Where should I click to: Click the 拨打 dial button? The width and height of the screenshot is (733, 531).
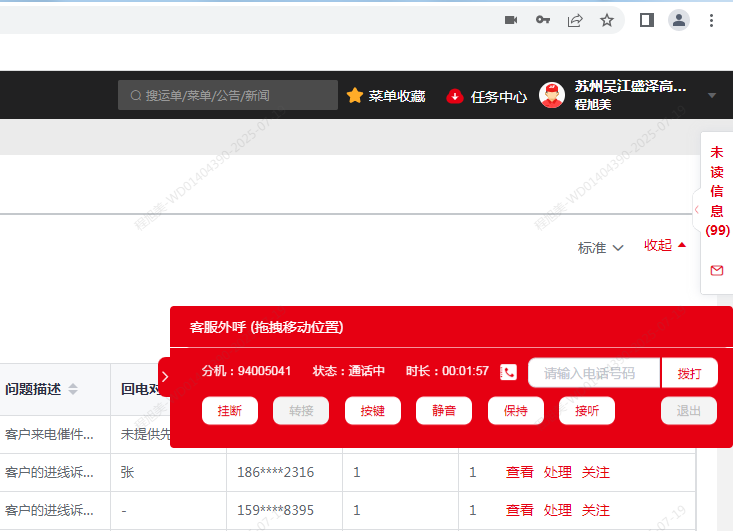pyautogui.click(x=690, y=373)
